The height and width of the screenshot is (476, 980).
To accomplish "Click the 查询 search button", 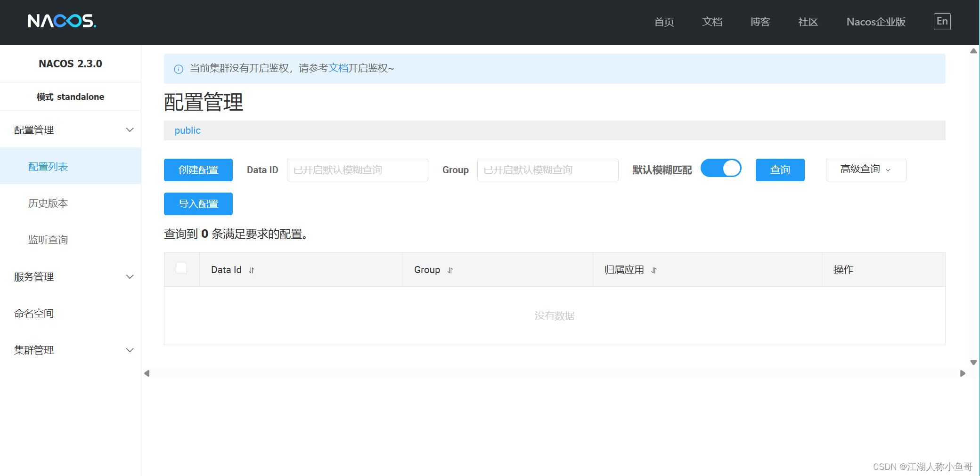I will 780,170.
